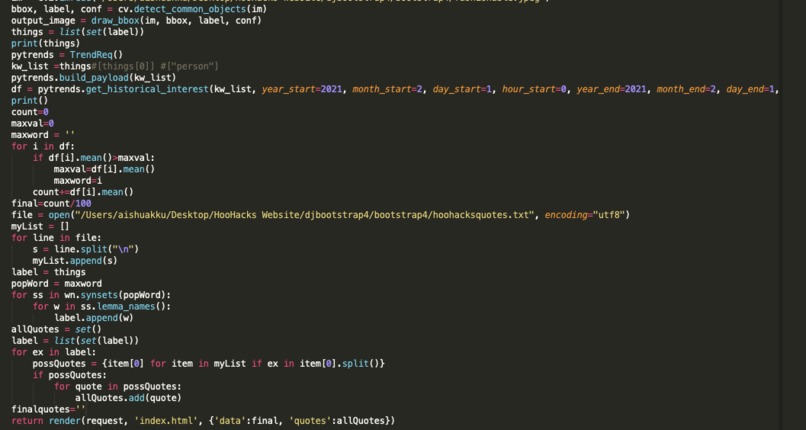806x430 pixels.
Task: Select the 'for line in file:' loop
Action: pyautogui.click(x=57, y=237)
